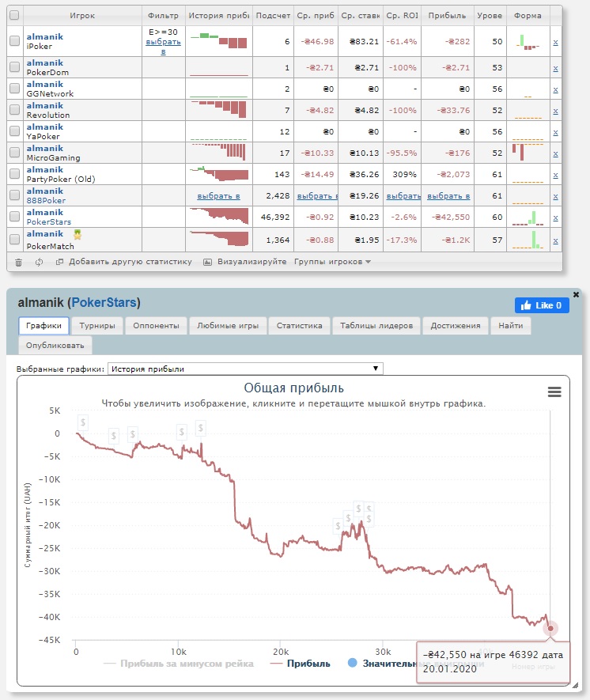The height and width of the screenshot is (700, 590).
Task: Click the Визуализируйте chart icon
Action: [207, 262]
